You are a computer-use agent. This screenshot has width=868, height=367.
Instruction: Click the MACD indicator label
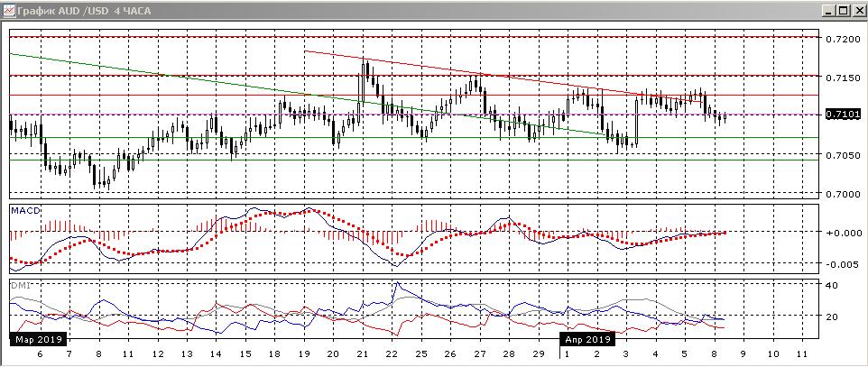tap(25, 212)
